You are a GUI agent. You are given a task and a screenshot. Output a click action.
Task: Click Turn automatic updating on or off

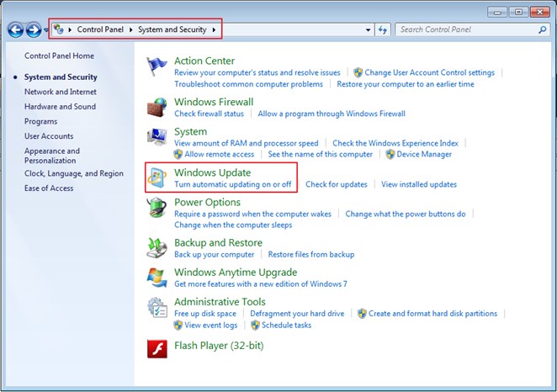[x=233, y=184]
